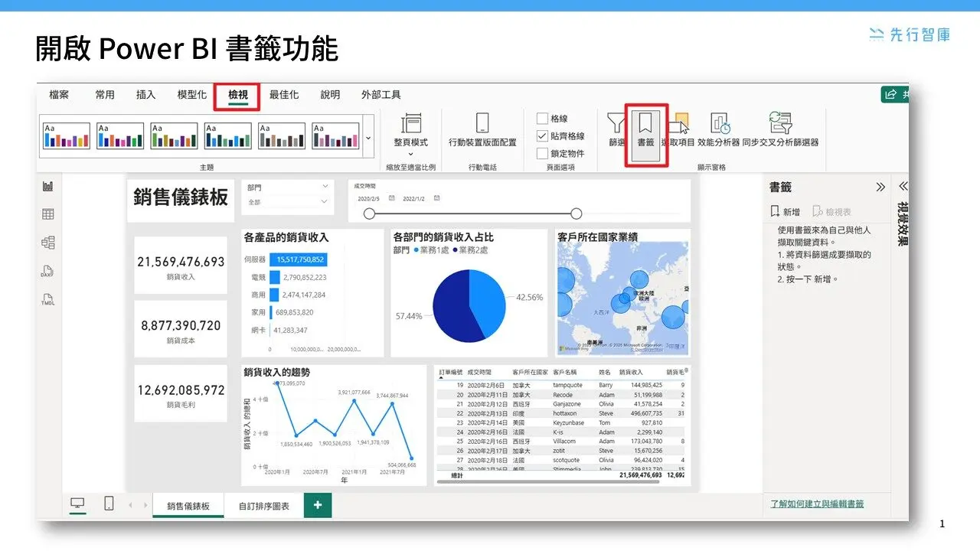Image resolution: width=980 pixels, height=551 pixels.
Task: Switch to Model view in left sidebar
Action: pyautogui.click(x=48, y=243)
